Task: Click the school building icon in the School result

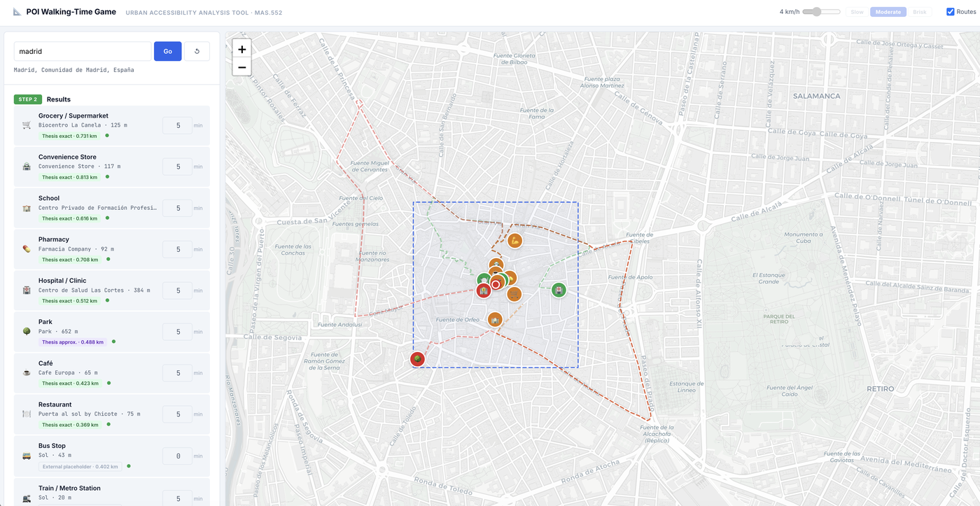Action: [x=26, y=207]
